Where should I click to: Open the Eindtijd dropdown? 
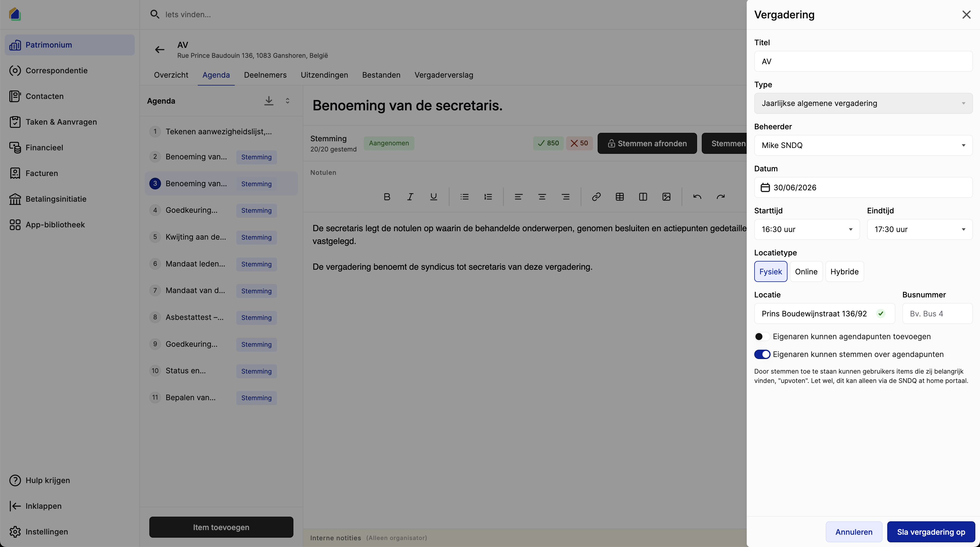tap(920, 229)
